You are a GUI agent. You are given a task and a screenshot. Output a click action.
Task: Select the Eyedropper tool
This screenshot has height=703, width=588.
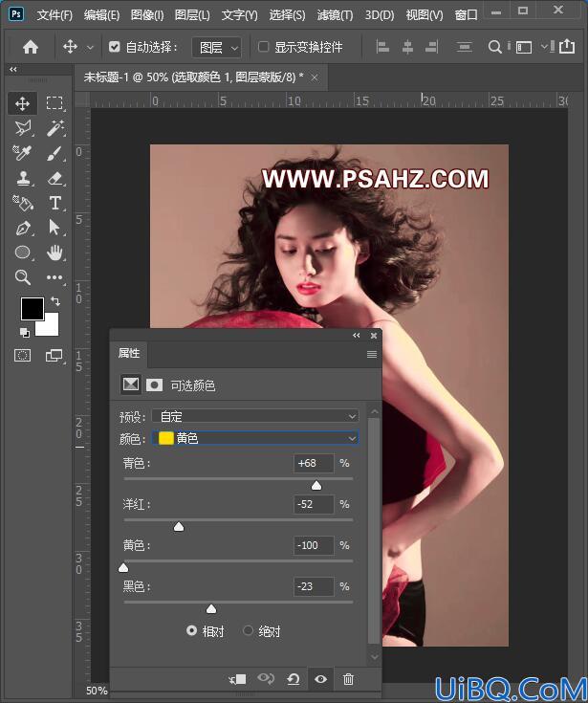point(22,153)
